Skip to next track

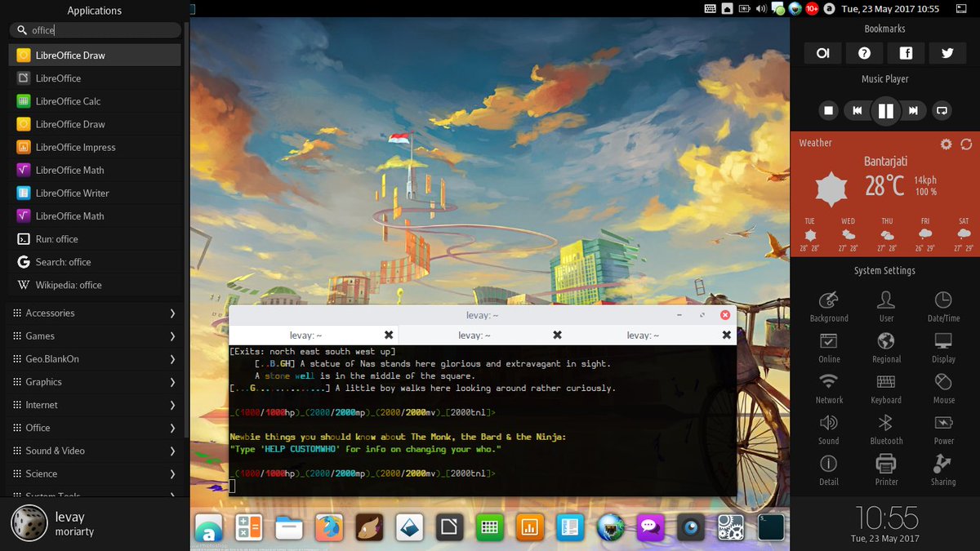914,110
